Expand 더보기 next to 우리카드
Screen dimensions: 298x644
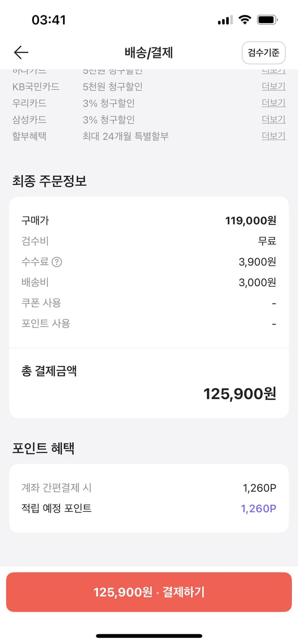pos(274,102)
